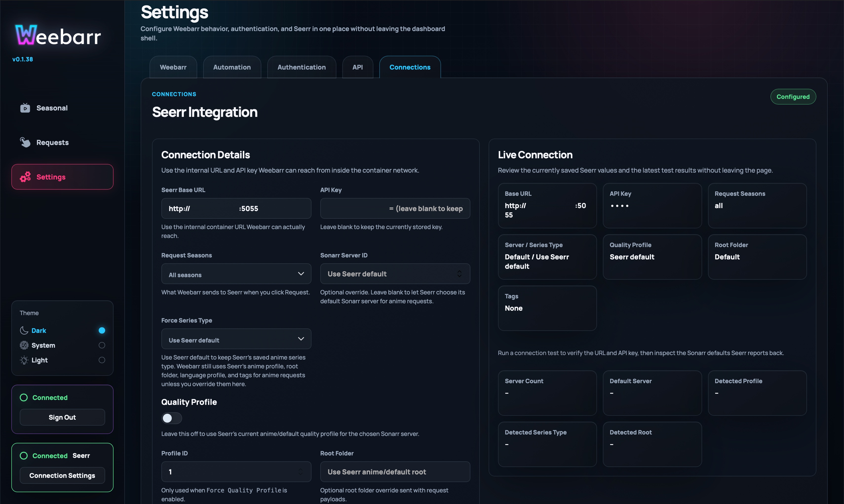Screen dimensions: 844x504
Task: Click the Tags 'None' card
Action: (x=547, y=308)
